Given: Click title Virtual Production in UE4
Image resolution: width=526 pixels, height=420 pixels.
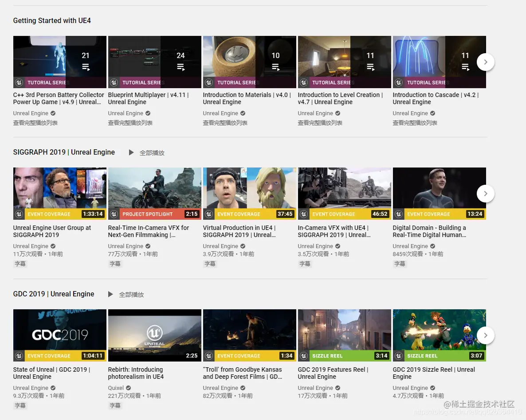Looking at the screenshot, I should tap(239, 231).
